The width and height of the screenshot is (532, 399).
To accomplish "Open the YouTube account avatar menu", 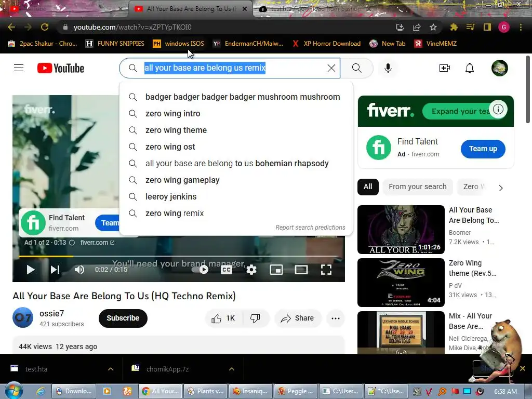I will tap(499, 68).
